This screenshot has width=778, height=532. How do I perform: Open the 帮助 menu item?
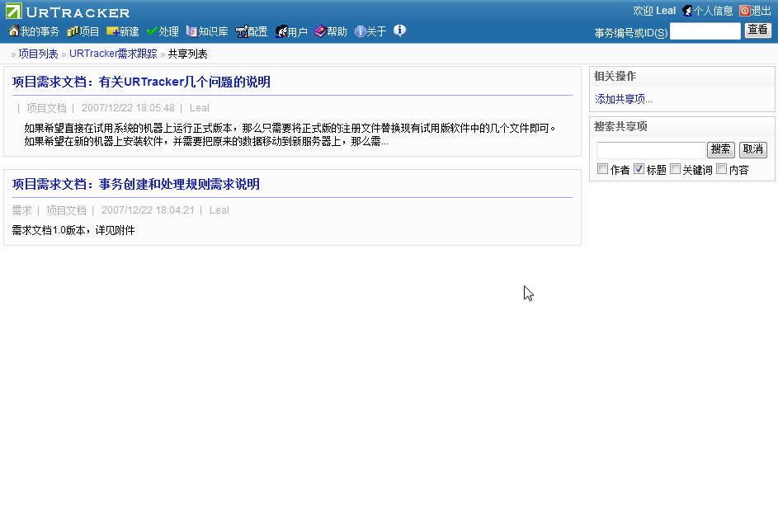tap(337, 32)
